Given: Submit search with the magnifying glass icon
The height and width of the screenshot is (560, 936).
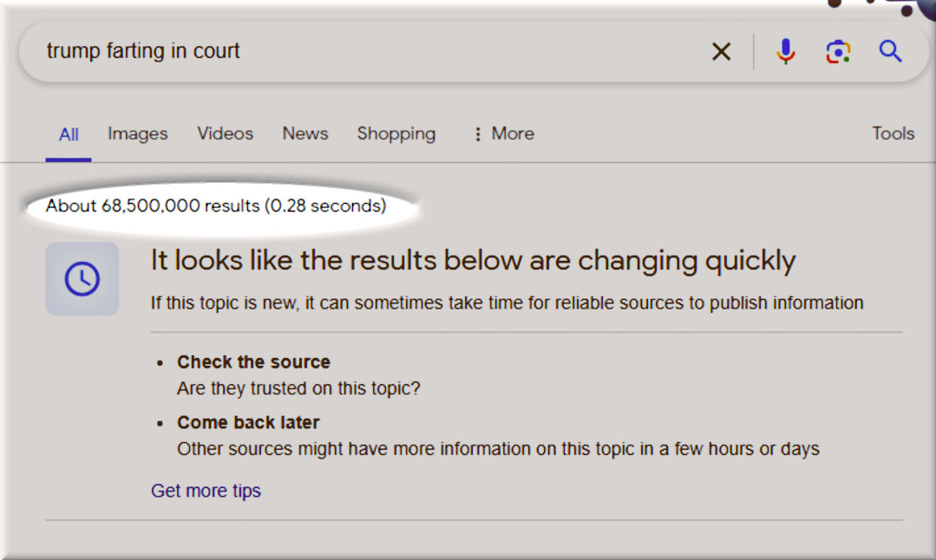Looking at the screenshot, I should 891,51.
